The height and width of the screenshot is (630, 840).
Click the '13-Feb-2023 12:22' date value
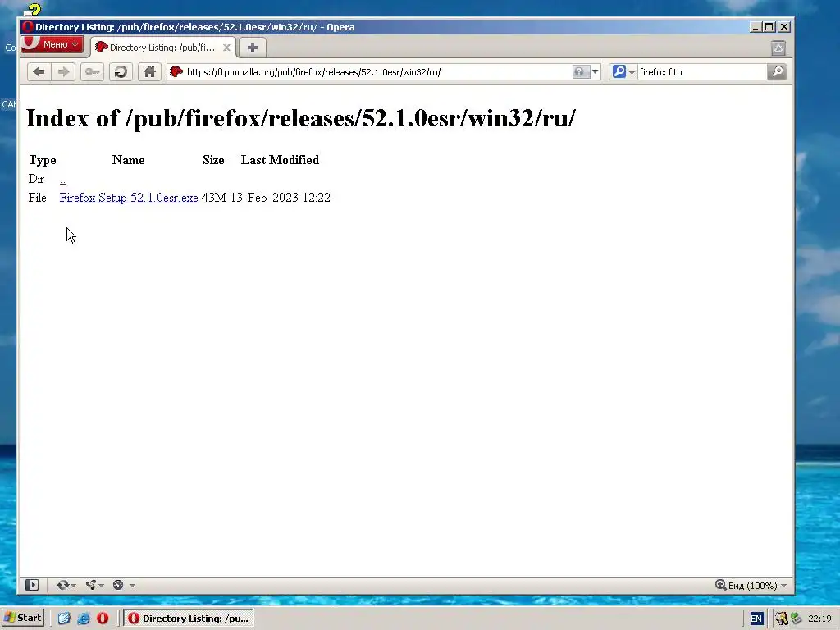[281, 198]
